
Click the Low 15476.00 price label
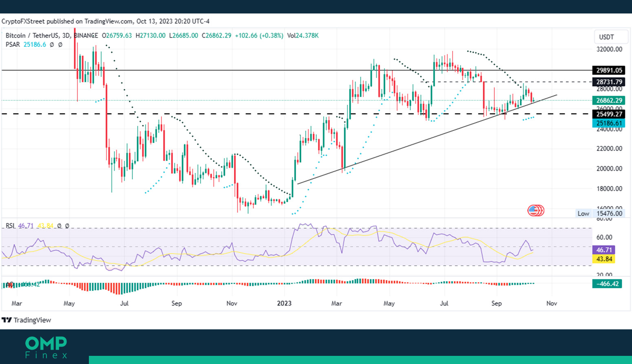pos(599,213)
